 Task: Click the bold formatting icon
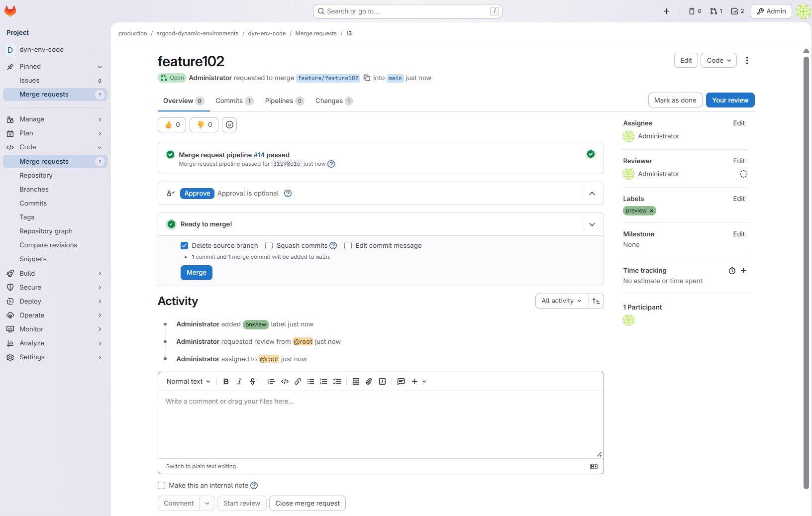226,382
